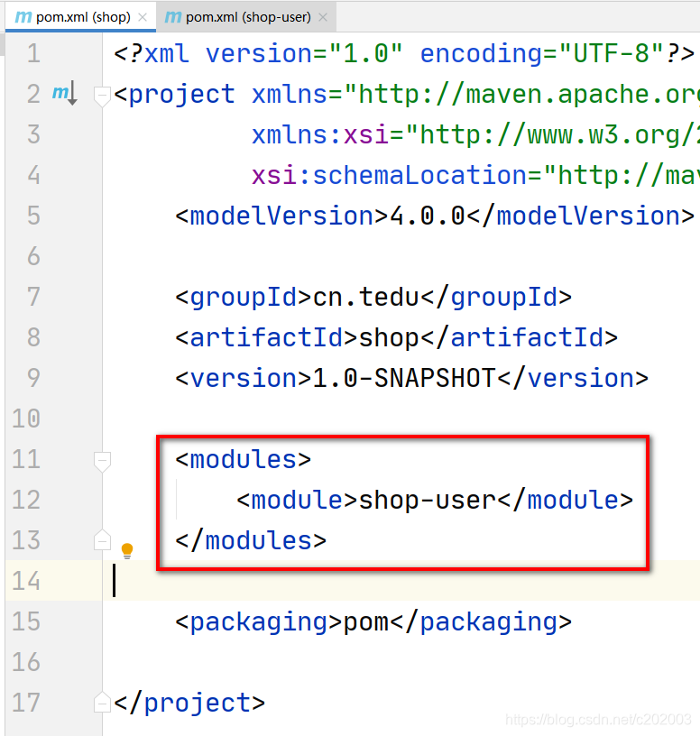
Task: Click the Maven icon on the shop tab
Action: click(23, 17)
